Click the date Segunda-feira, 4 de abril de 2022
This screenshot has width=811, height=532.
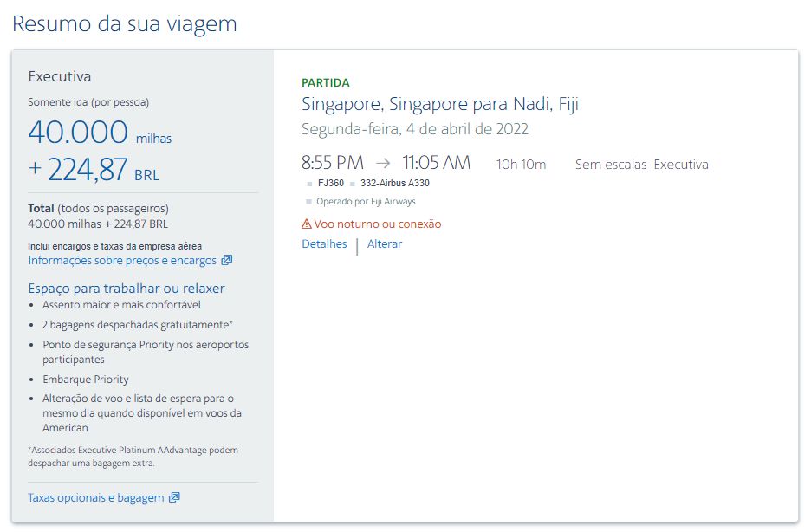click(415, 129)
